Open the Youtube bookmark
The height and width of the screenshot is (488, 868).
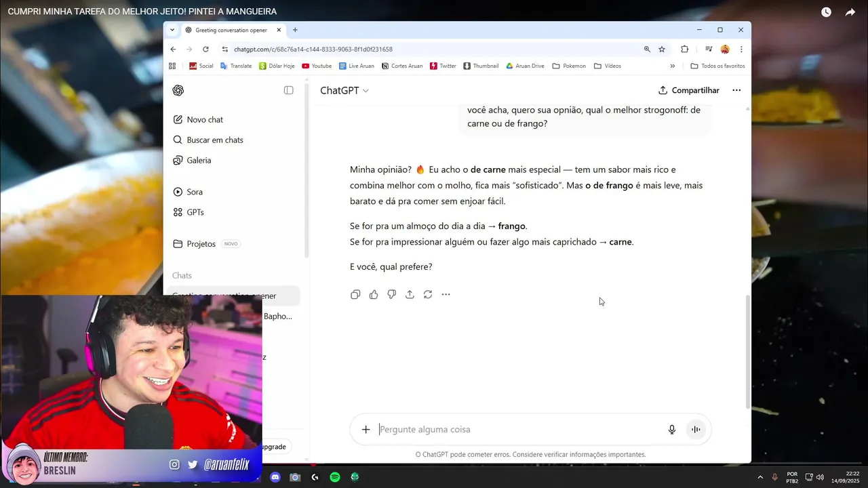coord(317,66)
